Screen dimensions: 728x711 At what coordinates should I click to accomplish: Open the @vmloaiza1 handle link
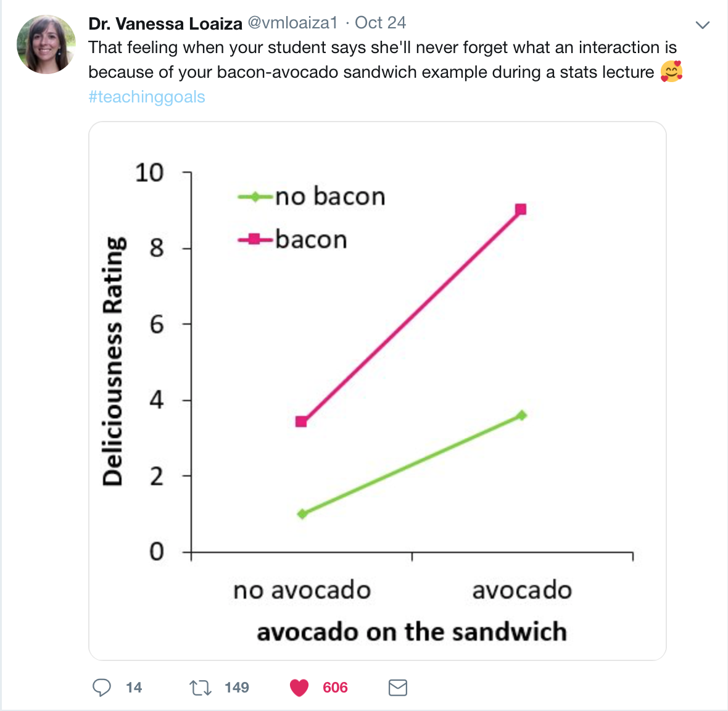pos(292,23)
